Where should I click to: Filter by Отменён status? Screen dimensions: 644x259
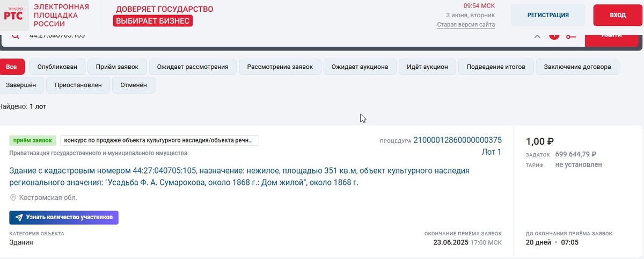(134, 85)
